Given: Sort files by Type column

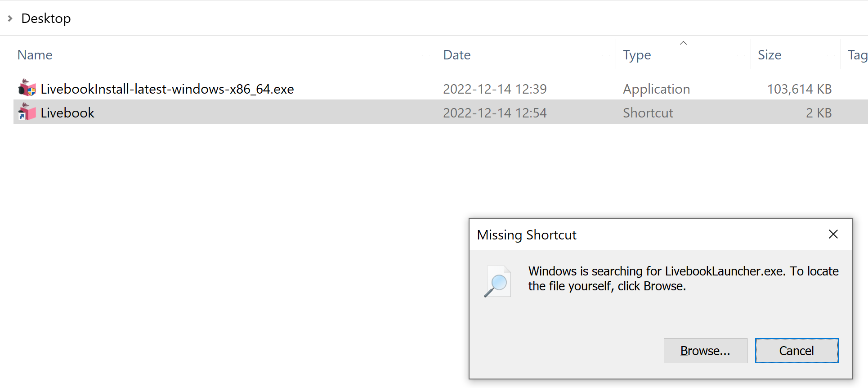Looking at the screenshot, I should pyautogui.click(x=637, y=55).
